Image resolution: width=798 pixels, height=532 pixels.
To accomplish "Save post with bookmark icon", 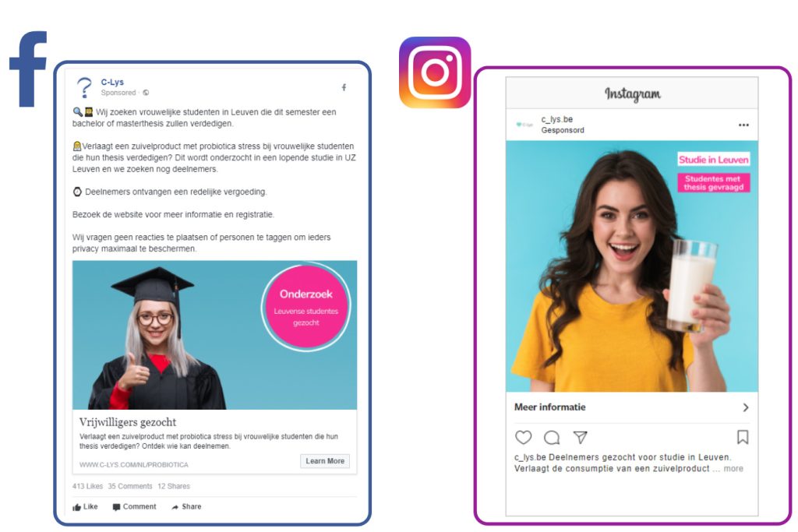I will tap(743, 438).
